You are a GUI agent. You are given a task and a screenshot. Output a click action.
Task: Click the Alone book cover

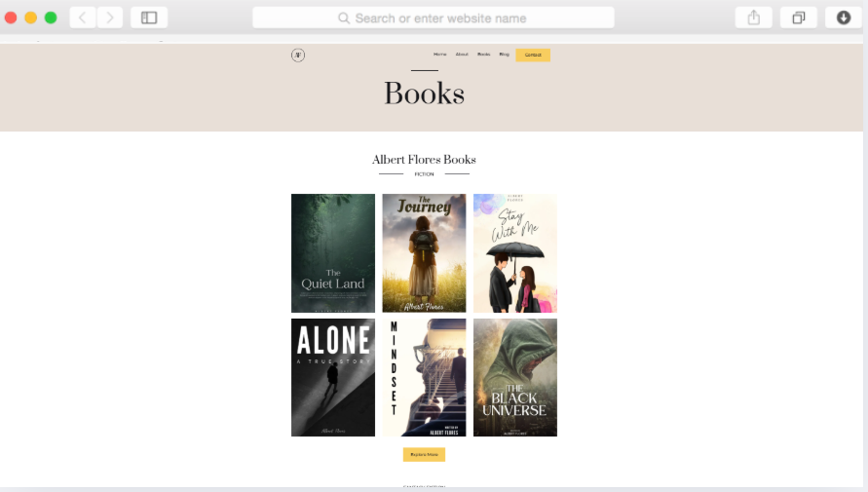pyautogui.click(x=333, y=377)
